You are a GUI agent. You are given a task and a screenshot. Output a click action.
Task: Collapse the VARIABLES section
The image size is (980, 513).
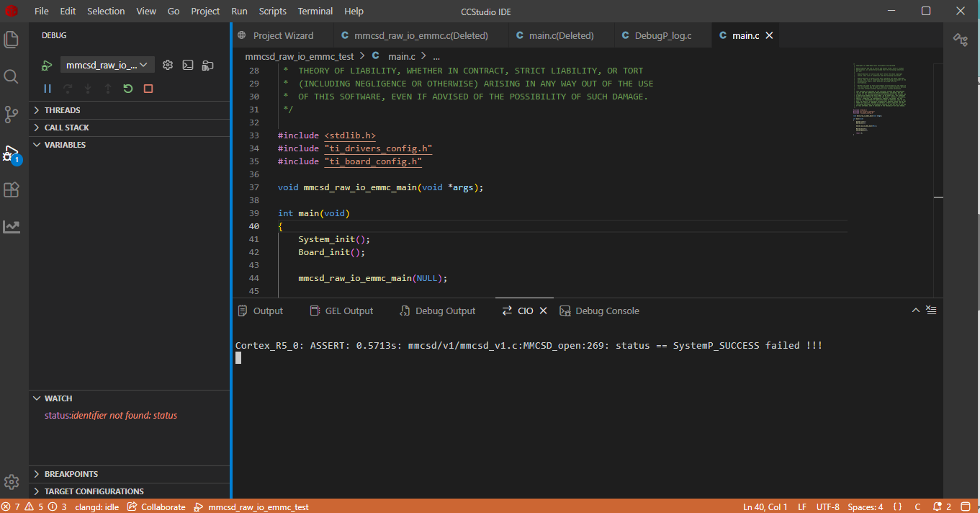[x=130, y=145]
